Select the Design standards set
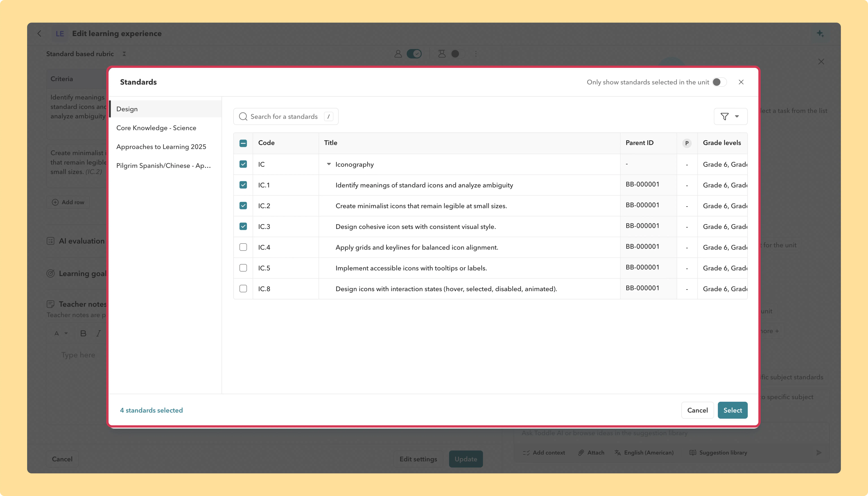Viewport: 868px width, 496px height. (165, 109)
